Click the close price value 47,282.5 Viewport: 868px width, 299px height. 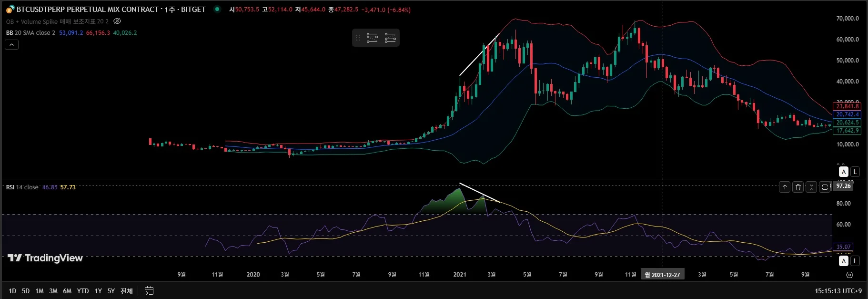(x=346, y=10)
